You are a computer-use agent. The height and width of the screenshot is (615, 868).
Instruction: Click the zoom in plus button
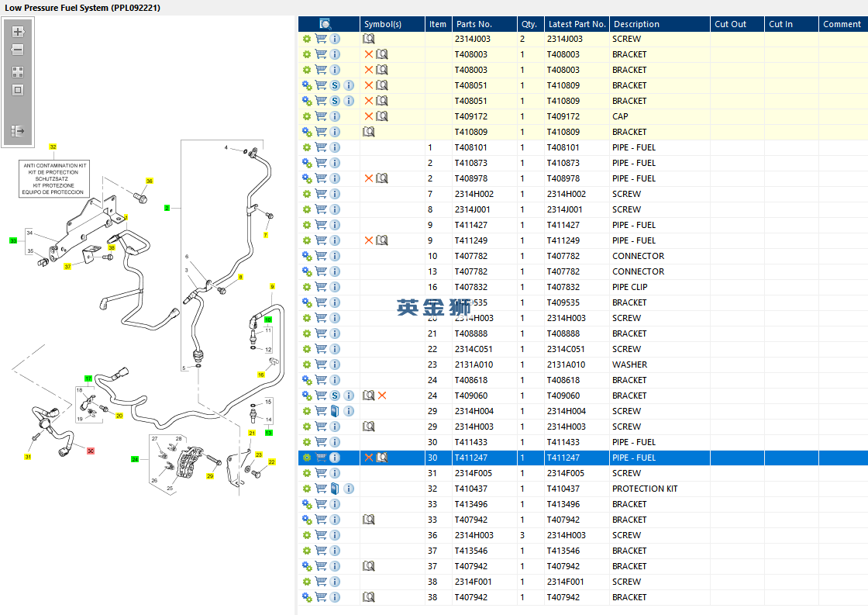tap(18, 32)
